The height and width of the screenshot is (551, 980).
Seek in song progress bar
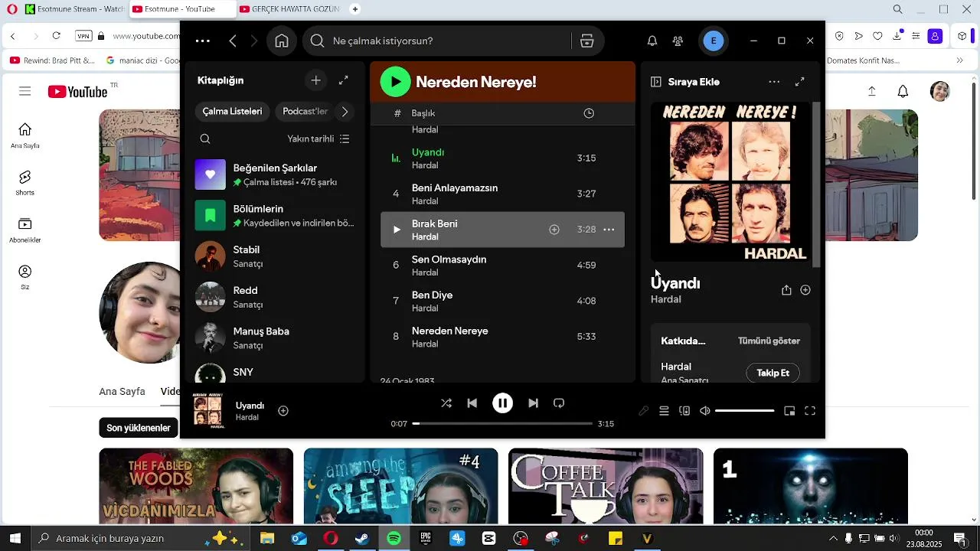click(x=503, y=423)
